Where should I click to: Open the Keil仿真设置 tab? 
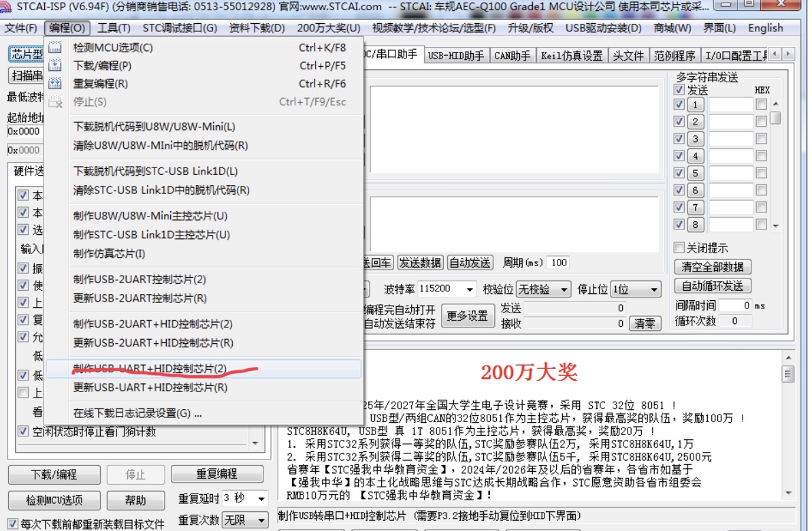pyautogui.click(x=572, y=56)
